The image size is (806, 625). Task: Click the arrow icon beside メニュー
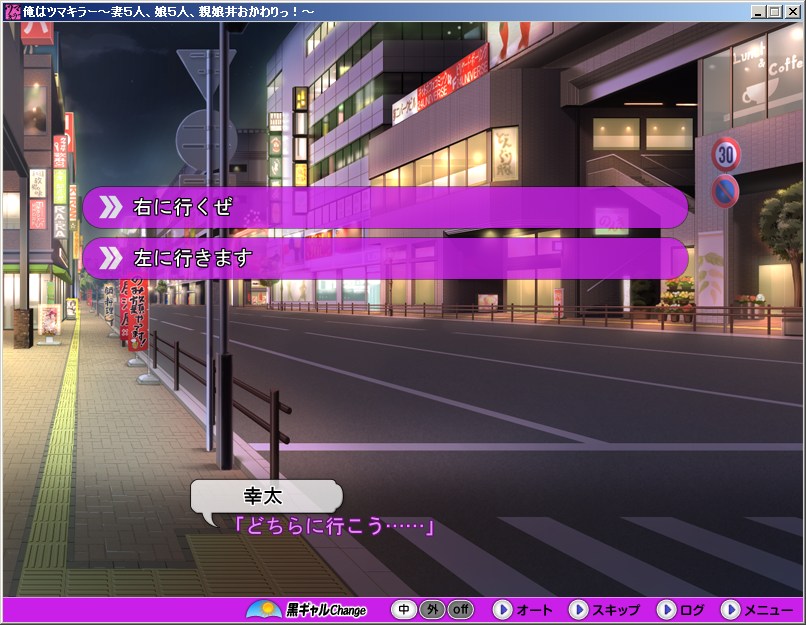pos(730,610)
